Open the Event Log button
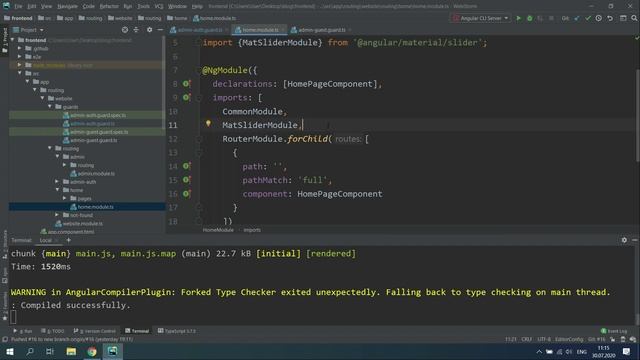Image resolution: width=640 pixels, height=360 pixels. coord(614,331)
